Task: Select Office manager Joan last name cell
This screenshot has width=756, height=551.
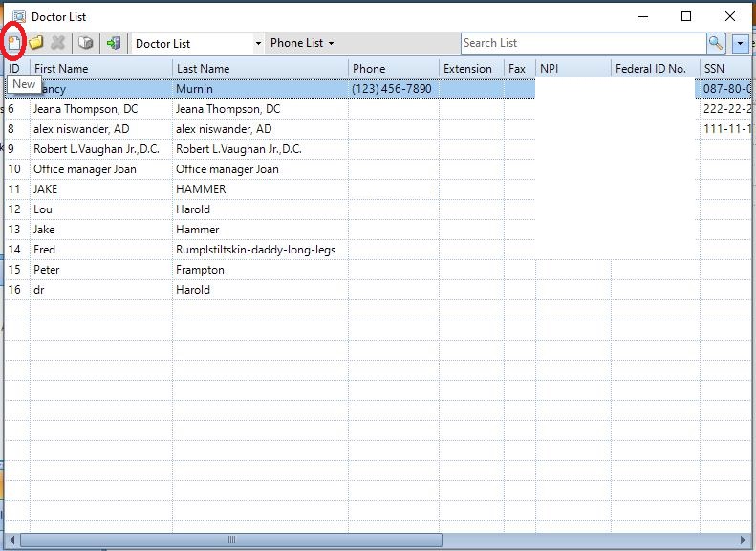Action: pos(260,169)
